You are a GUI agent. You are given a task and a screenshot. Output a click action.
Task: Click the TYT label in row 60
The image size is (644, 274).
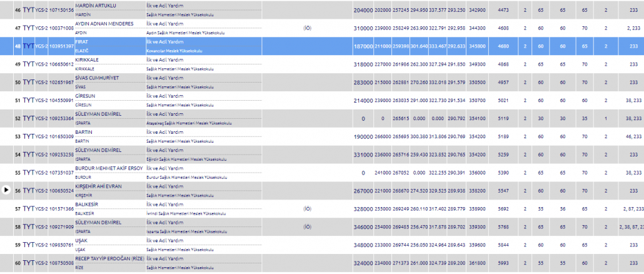click(x=28, y=263)
